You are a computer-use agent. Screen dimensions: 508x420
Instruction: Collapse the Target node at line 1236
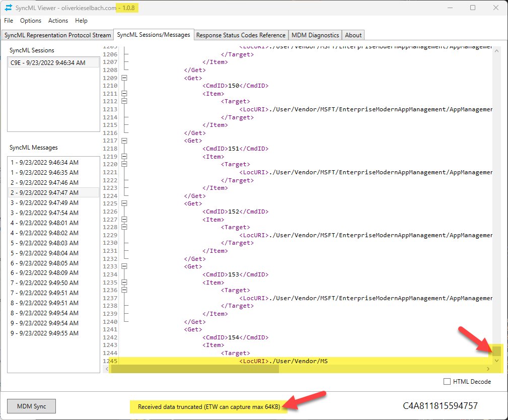(x=124, y=290)
